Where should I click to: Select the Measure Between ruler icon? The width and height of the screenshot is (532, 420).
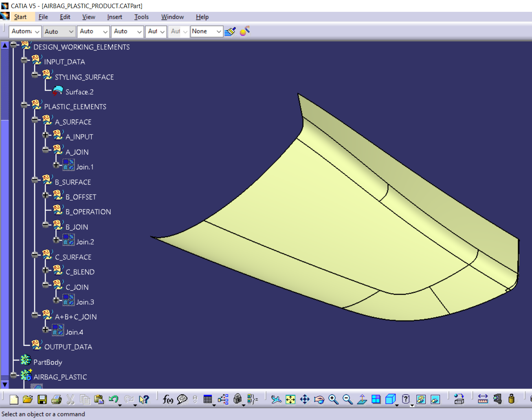483,400
